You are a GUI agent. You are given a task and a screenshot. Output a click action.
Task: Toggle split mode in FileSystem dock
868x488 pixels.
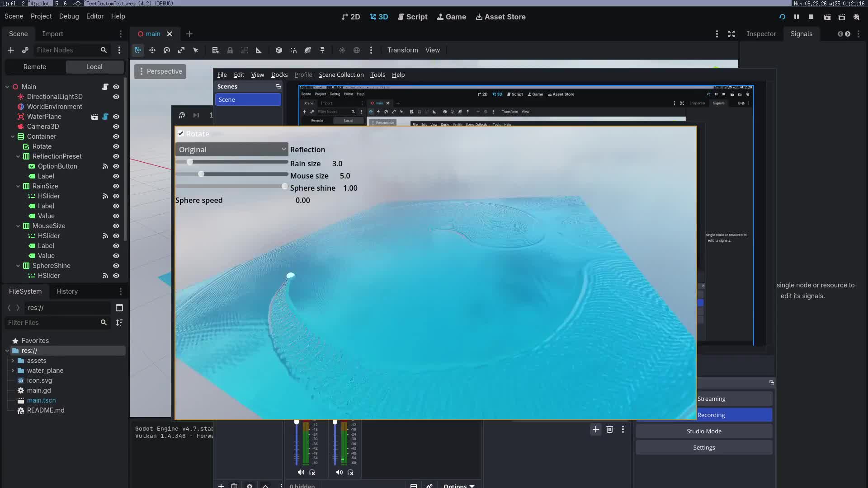119,308
